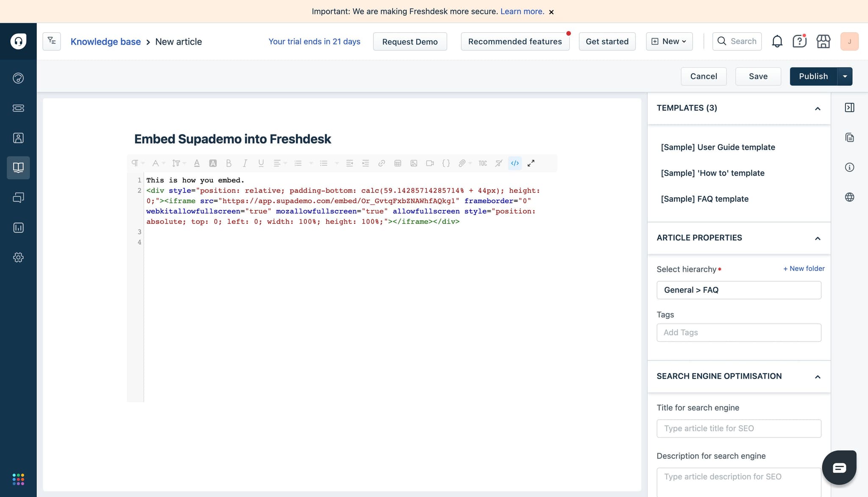The image size is (868, 497).
Task: Open the Publish dropdown arrow
Action: tap(845, 76)
